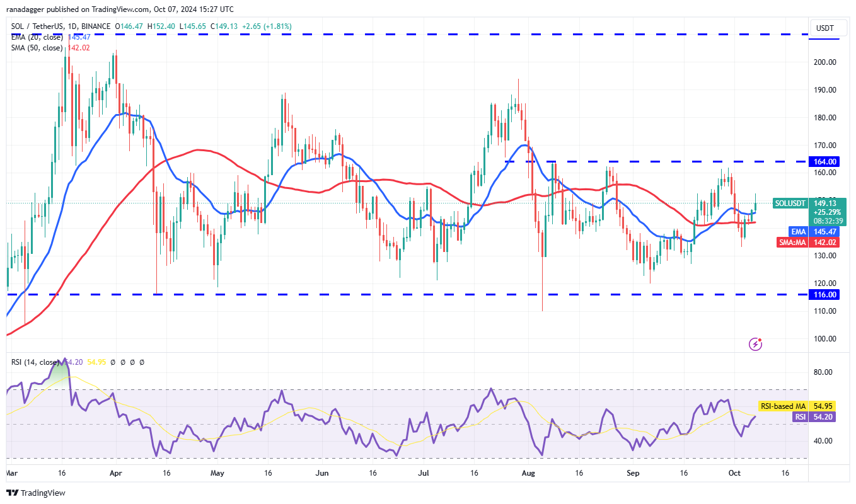Click the Sep label on time axis

pyautogui.click(x=633, y=472)
